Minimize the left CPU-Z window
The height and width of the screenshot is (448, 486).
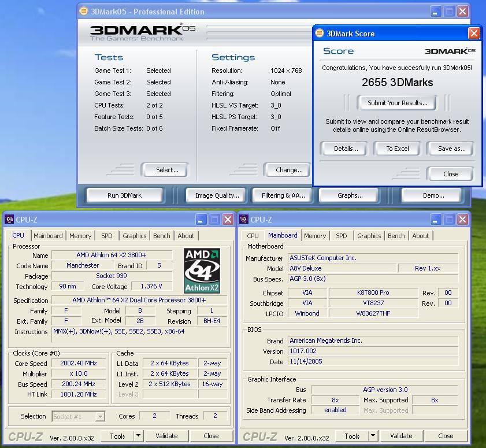201,220
